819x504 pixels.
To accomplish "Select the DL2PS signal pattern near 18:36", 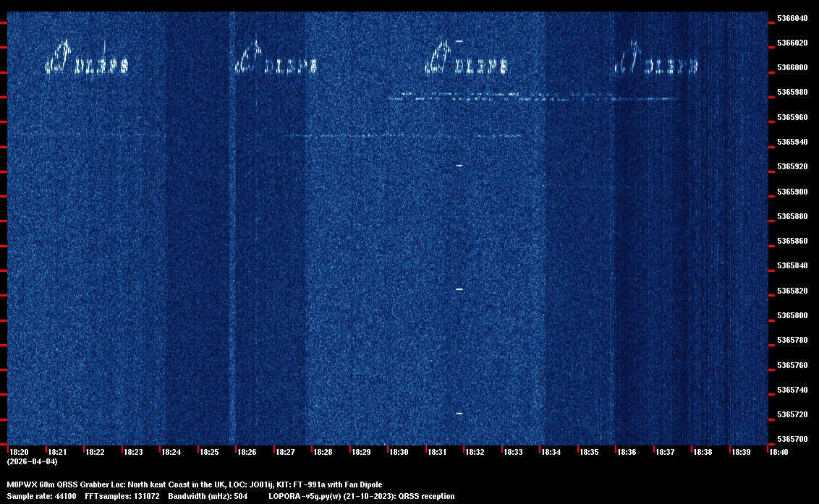I will [x=656, y=57].
